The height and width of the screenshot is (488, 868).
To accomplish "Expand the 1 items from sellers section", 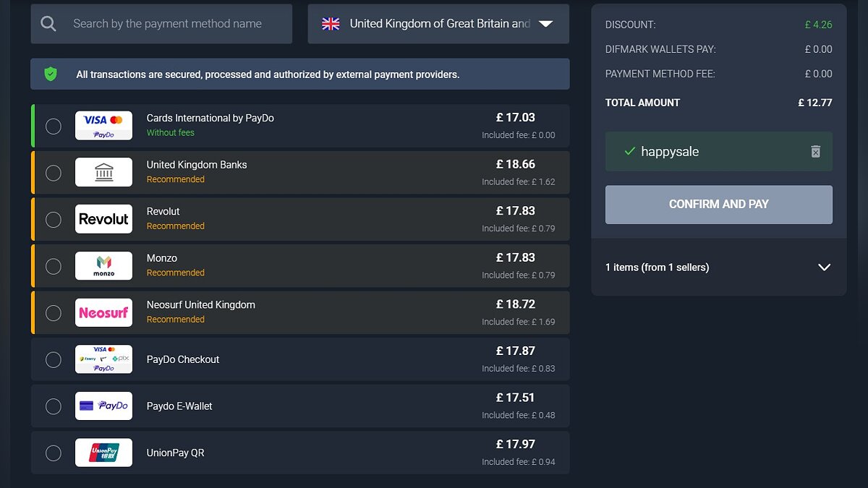I will point(823,267).
